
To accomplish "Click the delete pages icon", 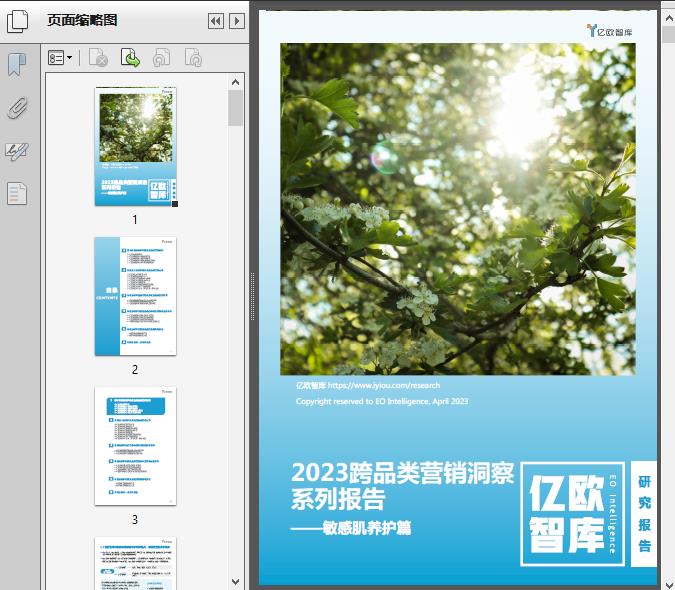I will click(x=98, y=58).
